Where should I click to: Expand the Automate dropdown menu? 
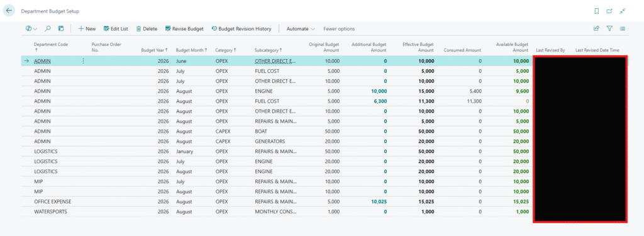[x=301, y=29]
